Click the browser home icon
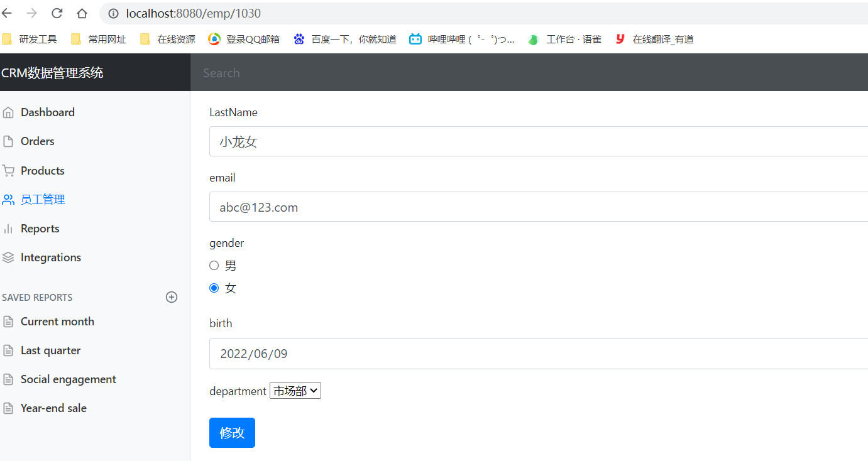The height and width of the screenshot is (461, 868). tap(82, 13)
